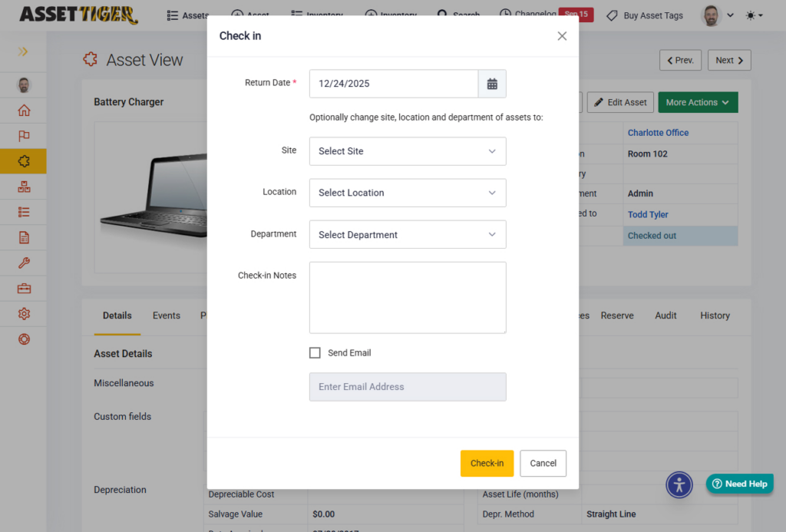Open the Select Department dropdown
The image size is (786, 532).
tap(408, 235)
